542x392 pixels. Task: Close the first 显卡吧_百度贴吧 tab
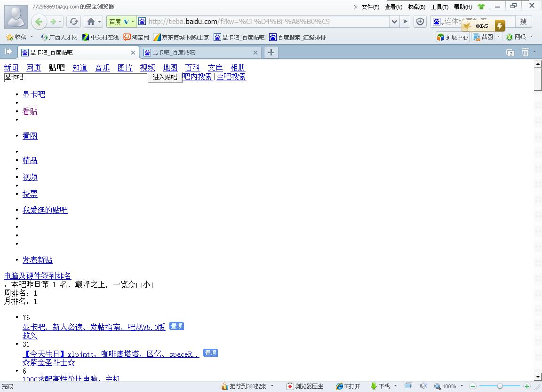point(133,53)
